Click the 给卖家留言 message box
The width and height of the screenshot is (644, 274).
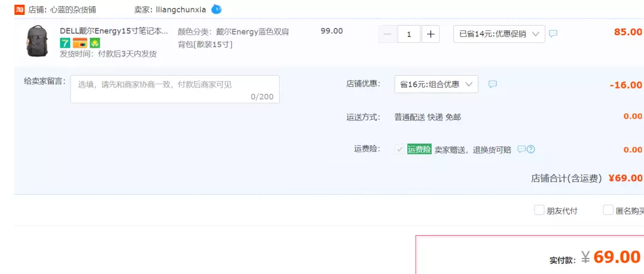point(175,89)
